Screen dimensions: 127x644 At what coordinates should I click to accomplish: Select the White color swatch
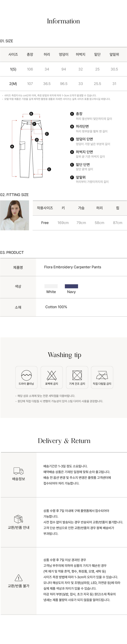point(51,286)
